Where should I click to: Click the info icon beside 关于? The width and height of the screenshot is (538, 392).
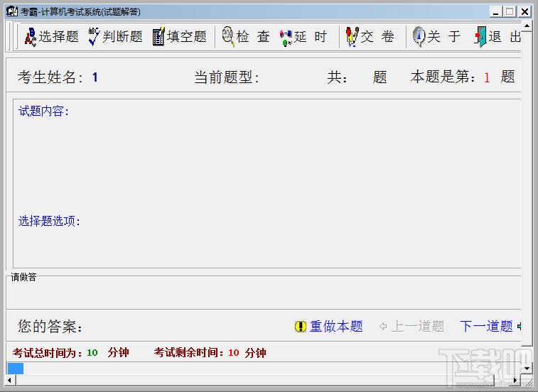[x=419, y=37]
